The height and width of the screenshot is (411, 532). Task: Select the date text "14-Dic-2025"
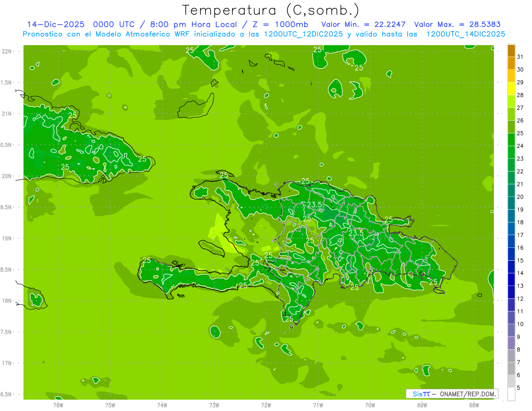tap(55, 24)
